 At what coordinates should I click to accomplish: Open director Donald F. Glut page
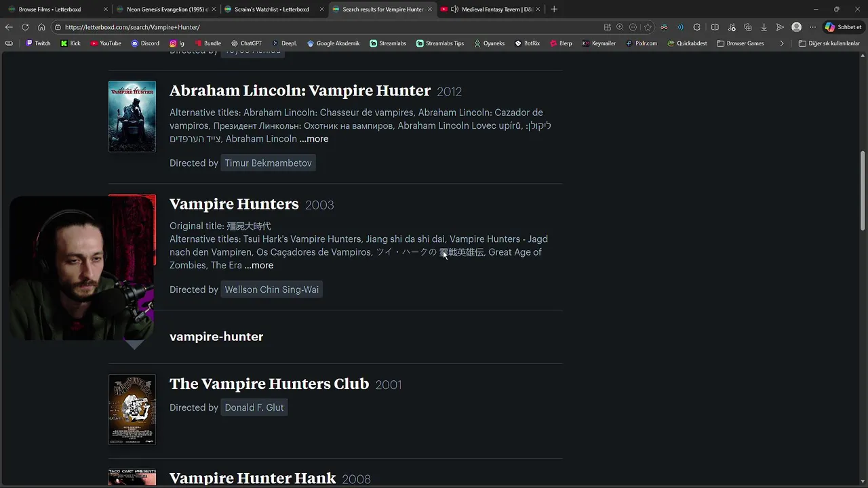tap(254, 407)
